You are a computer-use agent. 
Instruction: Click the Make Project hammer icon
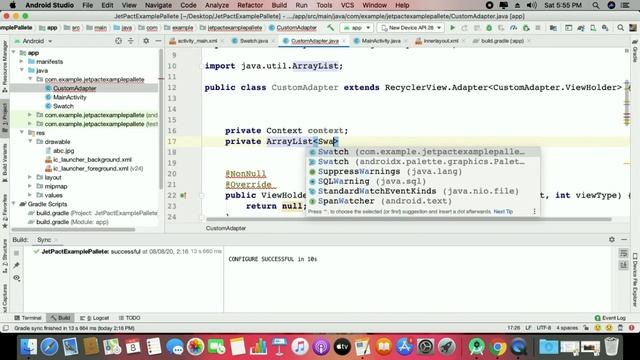point(330,28)
